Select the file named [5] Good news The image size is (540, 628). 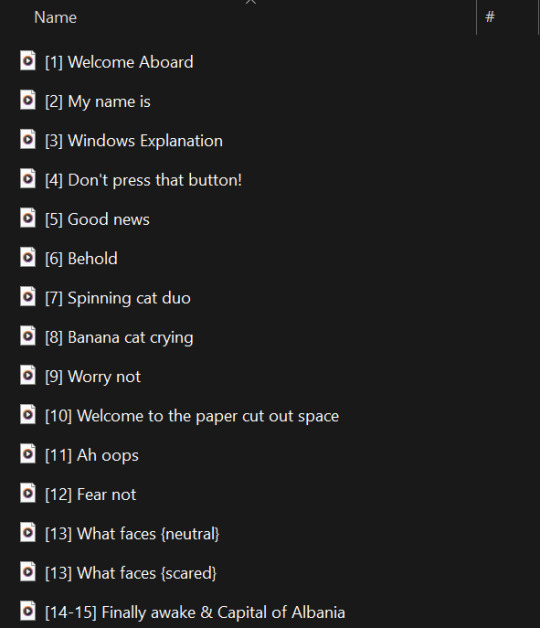pos(97,219)
